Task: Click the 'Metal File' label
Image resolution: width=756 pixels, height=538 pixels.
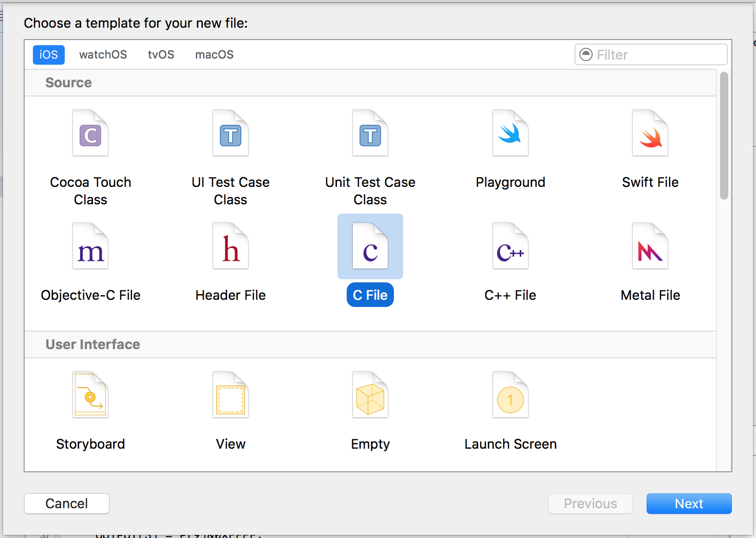Action: (650, 295)
